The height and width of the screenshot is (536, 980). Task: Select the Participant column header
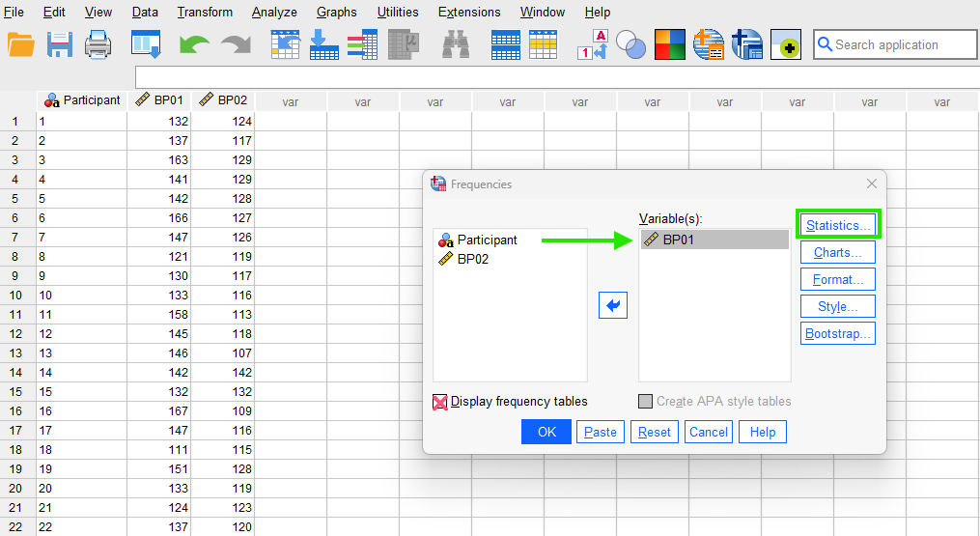point(82,100)
